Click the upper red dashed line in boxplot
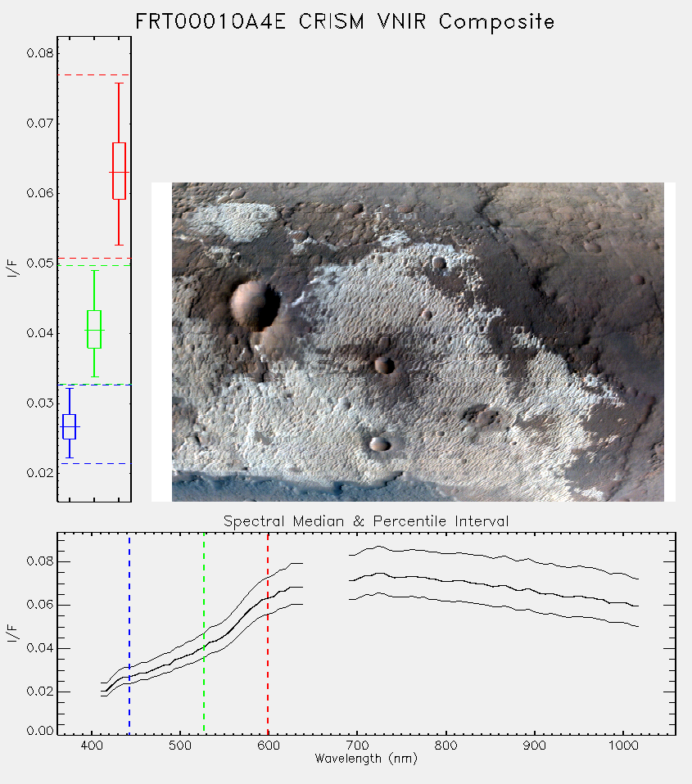Viewport: 692px width, 784px height. [x=94, y=75]
